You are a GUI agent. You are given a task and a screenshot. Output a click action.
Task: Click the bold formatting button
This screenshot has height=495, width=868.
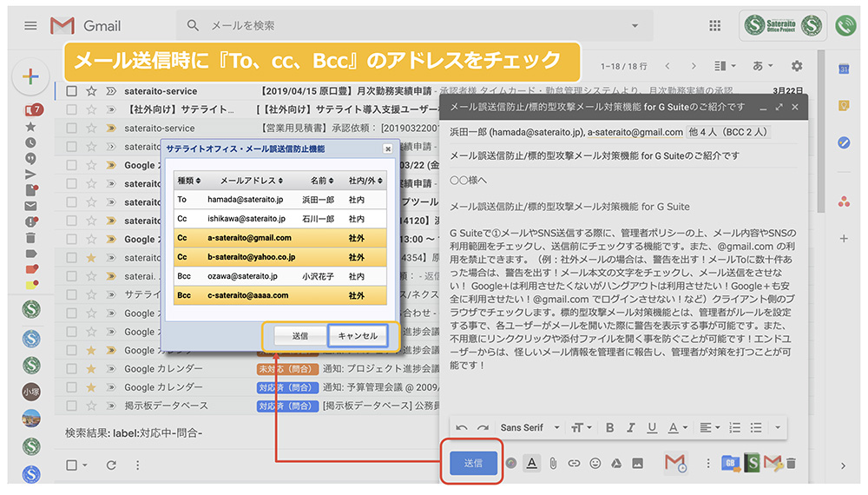pyautogui.click(x=609, y=427)
